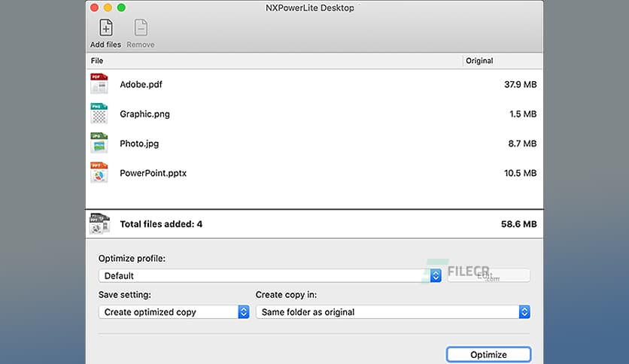
Task: Click the stacked files icon beside Total files added
Action: pyautogui.click(x=99, y=223)
